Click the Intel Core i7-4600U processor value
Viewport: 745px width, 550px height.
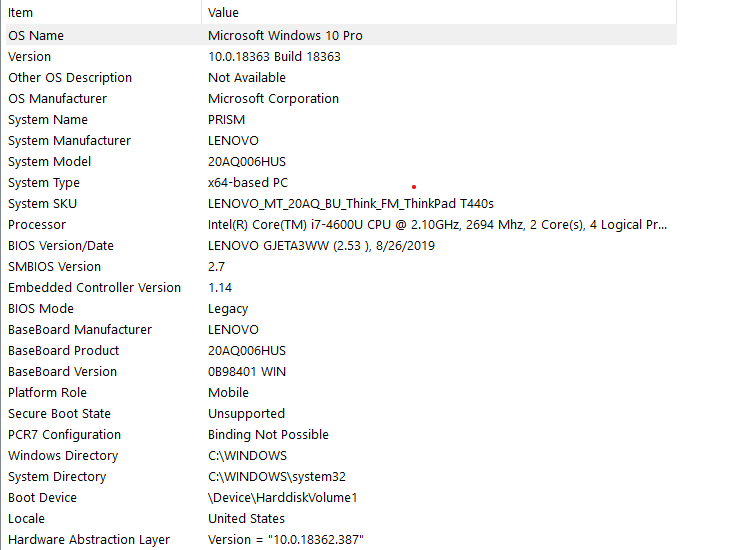pyautogui.click(x=438, y=225)
